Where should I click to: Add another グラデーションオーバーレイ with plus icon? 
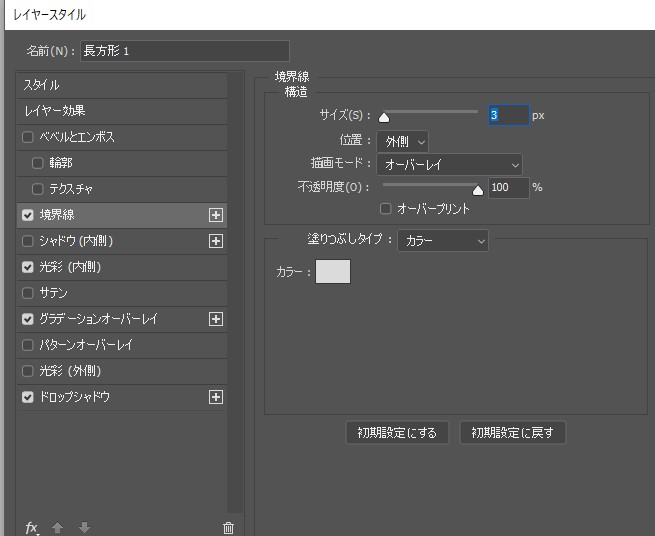[215, 319]
